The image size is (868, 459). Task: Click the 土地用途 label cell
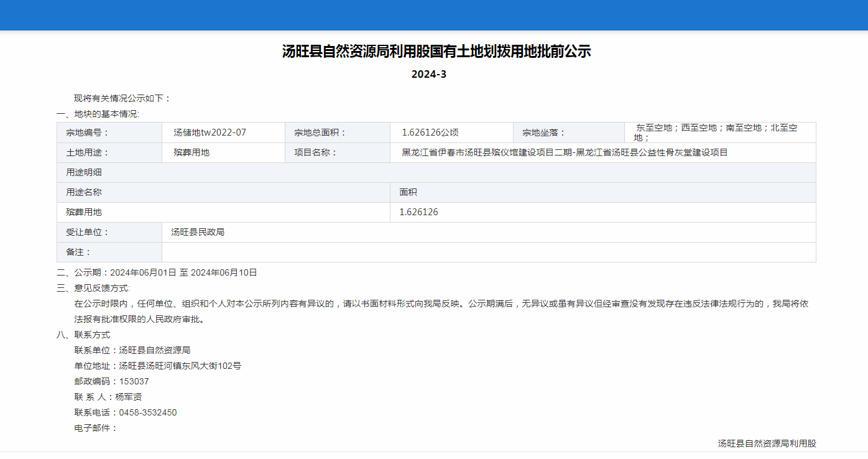point(109,152)
